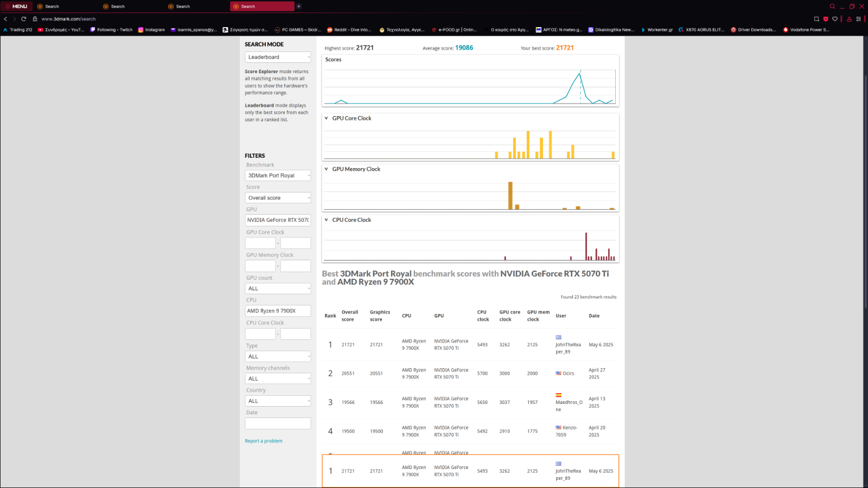Viewport: 868px width, 488px height.
Task: Open the Benchmark 3DMark Port Royal dropdown
Action: [x=278, y=176]
